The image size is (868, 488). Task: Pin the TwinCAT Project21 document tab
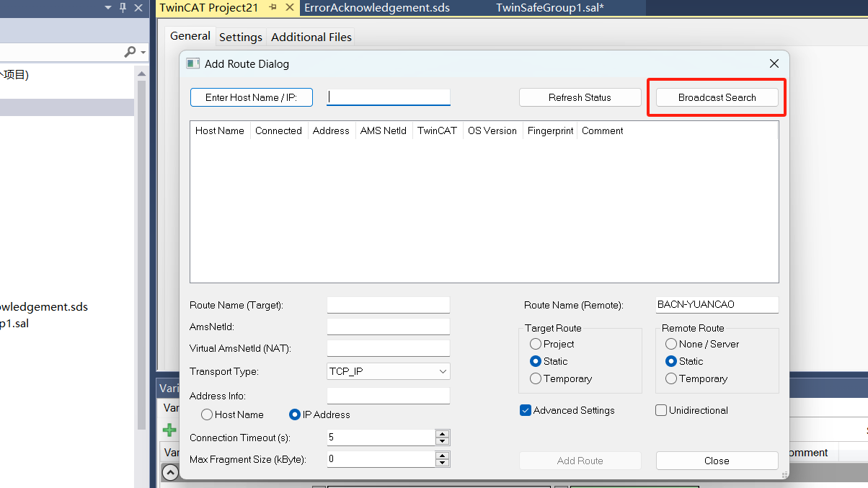coord(273,8)
